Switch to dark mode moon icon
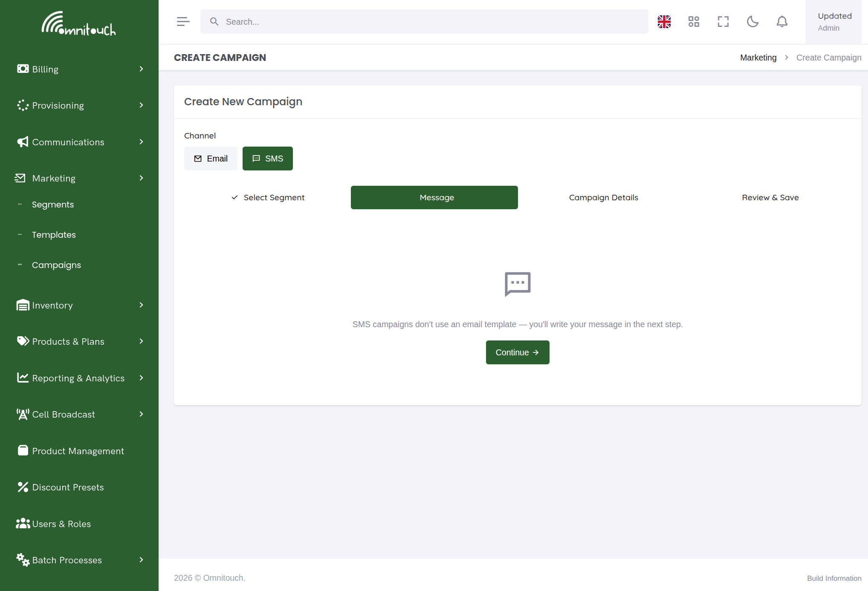Screen dimensions: 868x591 pos(752,22)
